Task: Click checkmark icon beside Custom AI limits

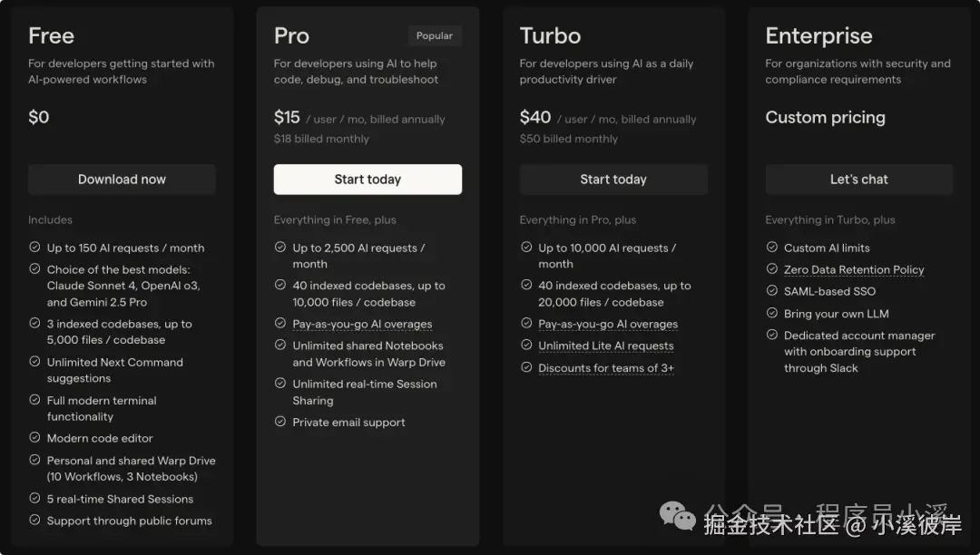Action: (x=772, y=248)
